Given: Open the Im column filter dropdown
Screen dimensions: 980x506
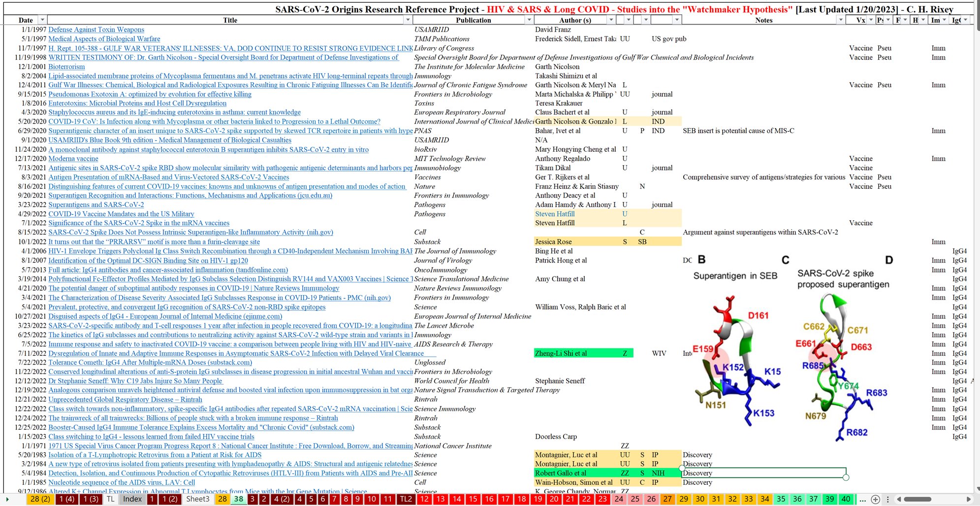Looking at the screenshot, I should tap(944, 20).
